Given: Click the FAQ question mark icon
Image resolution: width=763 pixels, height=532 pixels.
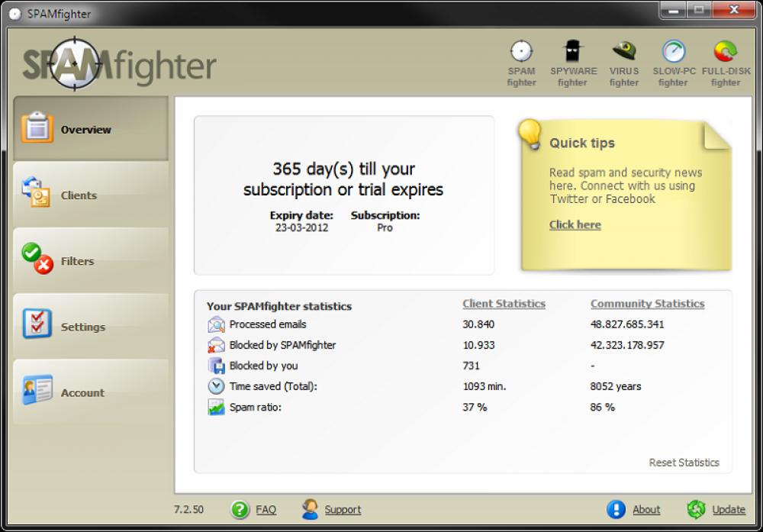Looking at the screenshot, I should [x=242, y=509].
